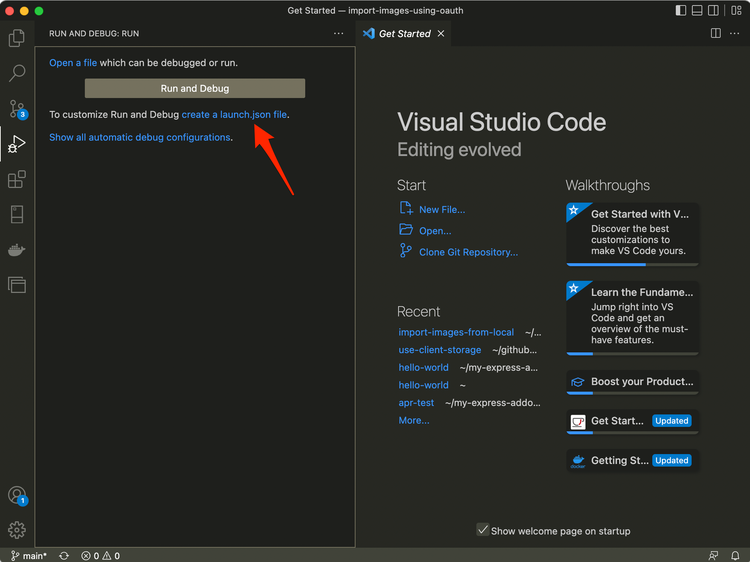
Task: Toggle primary sidebar layout icon in title bar
Action: pos(681,11)
